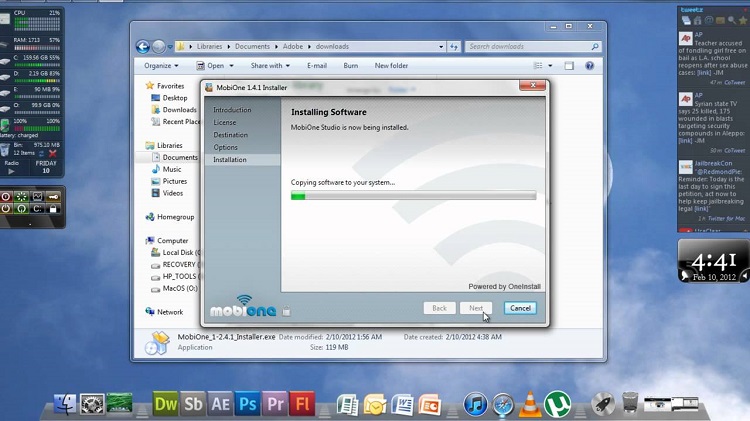Click Burn in the Explorer toolbar
The width and height of the screenshot is (750, 421).
(x=350, y=66)
